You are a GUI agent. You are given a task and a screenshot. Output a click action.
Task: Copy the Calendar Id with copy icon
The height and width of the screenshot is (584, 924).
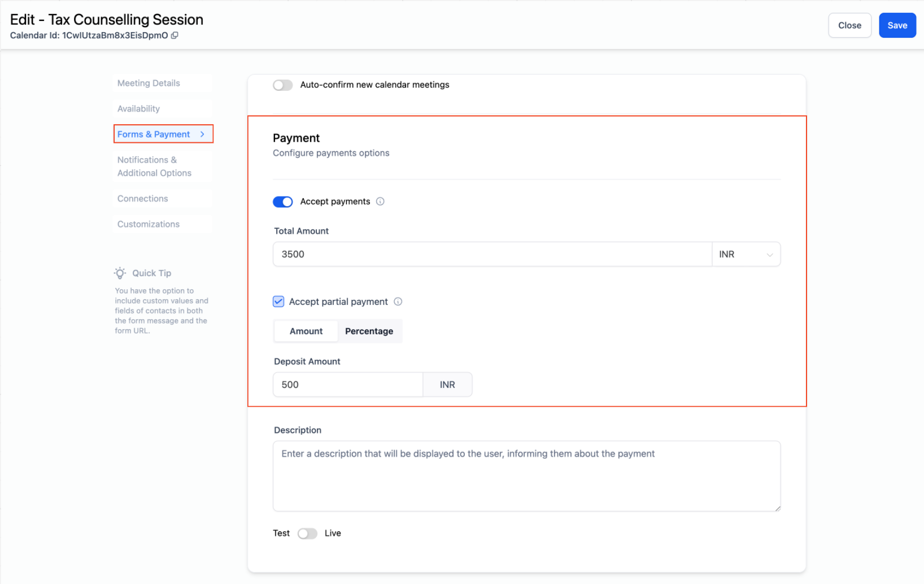click(175, 35)
